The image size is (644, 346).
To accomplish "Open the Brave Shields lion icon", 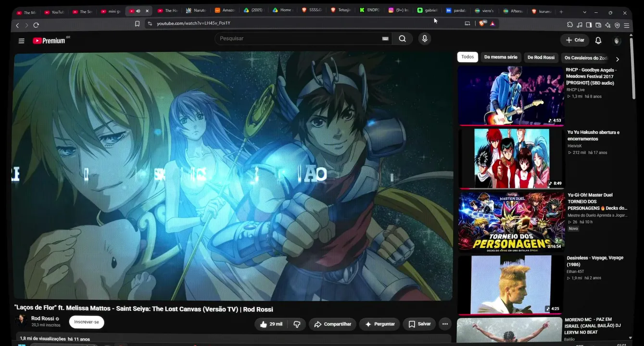I will click(482, 23).
